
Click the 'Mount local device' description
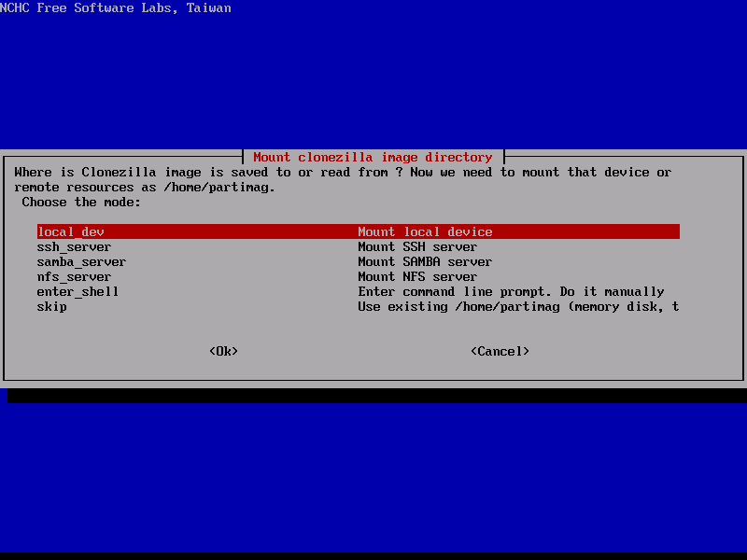425,231
